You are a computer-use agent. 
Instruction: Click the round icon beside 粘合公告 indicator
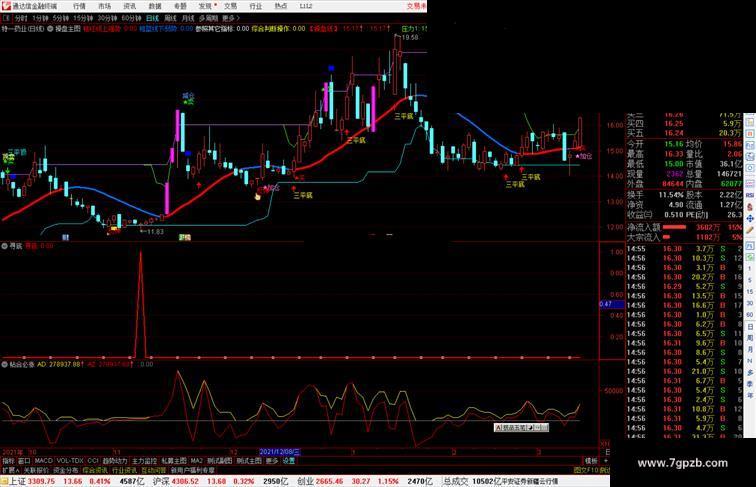[4, 365]
